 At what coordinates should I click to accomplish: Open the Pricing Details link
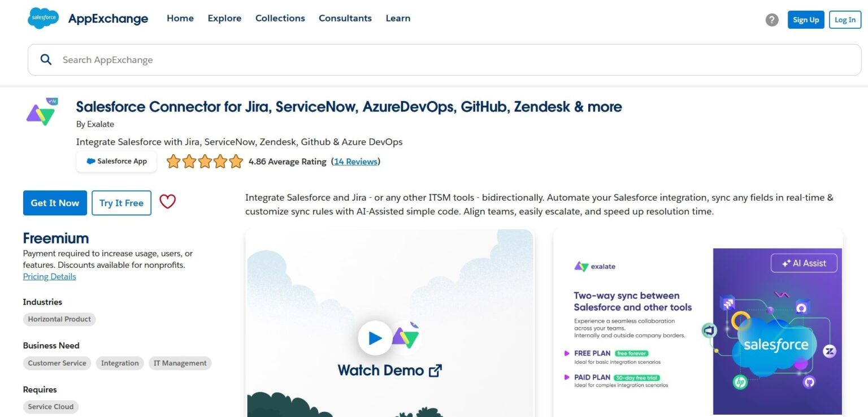tap(49, 276)
